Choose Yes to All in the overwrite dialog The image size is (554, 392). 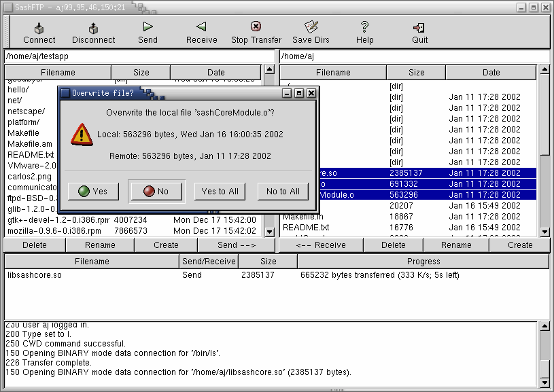tap(220, 192)
